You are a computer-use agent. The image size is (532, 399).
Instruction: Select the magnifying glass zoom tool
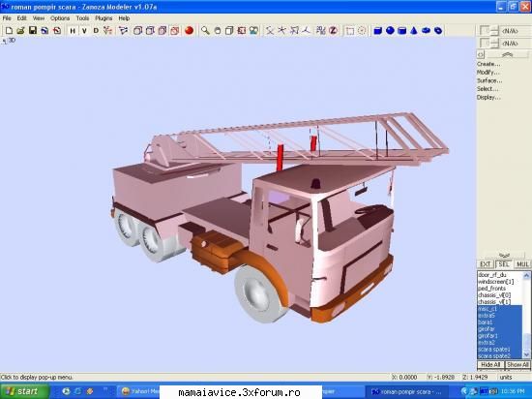tap(205, 31)
